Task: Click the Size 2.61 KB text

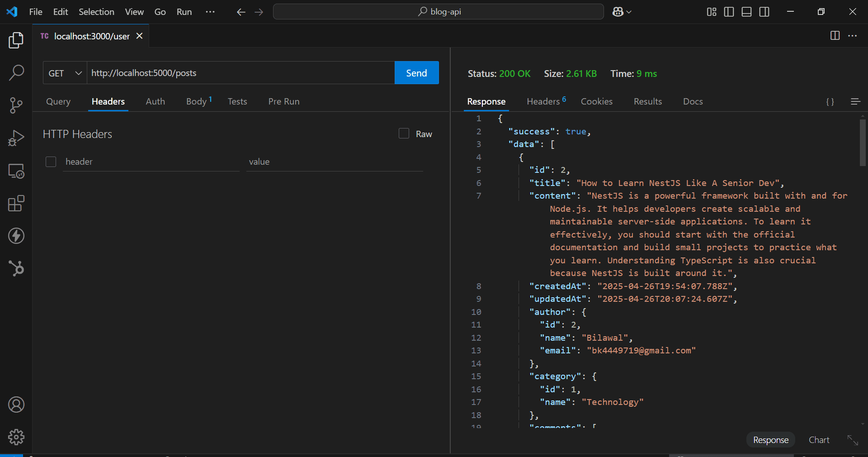Action: 570,74
